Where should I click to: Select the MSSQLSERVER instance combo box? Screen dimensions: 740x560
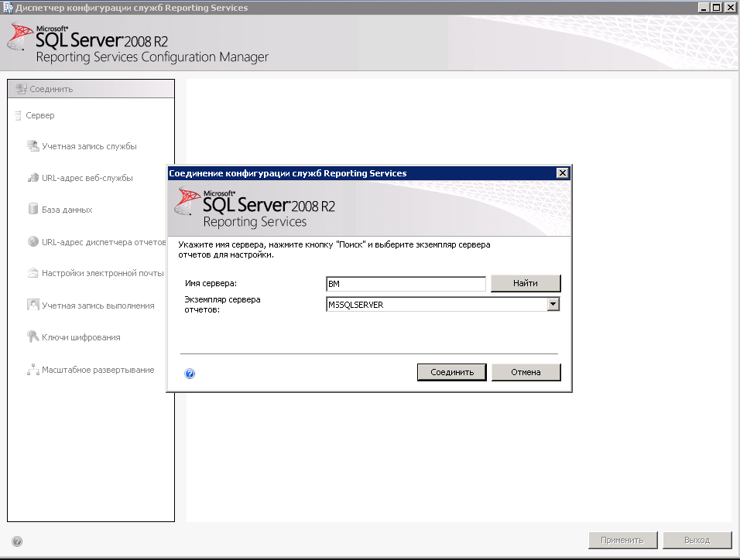pos(436,305)
